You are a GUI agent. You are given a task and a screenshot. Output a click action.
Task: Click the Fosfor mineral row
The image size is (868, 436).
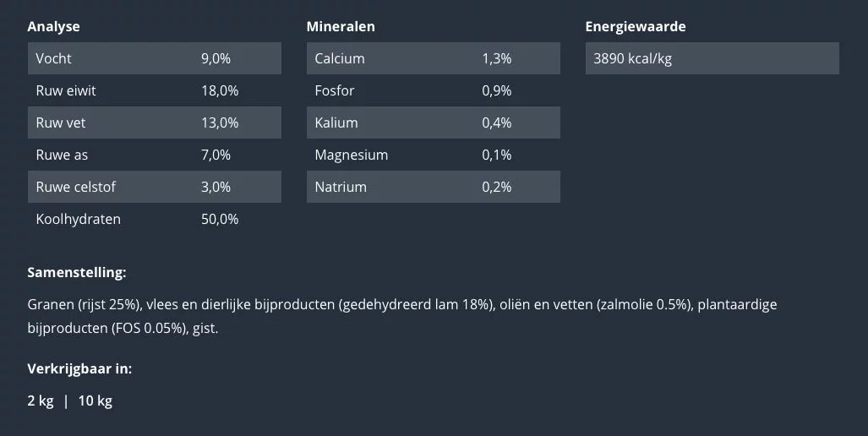(x=433, y=91)
